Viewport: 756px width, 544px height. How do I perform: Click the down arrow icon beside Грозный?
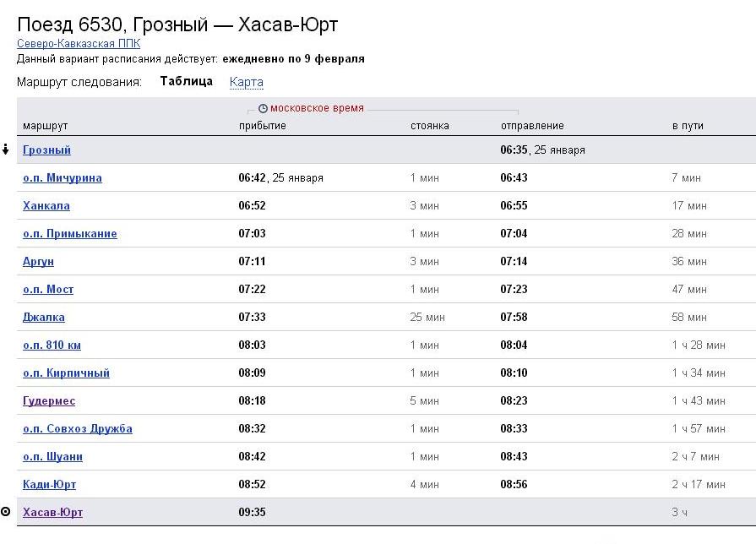(6, 150)
